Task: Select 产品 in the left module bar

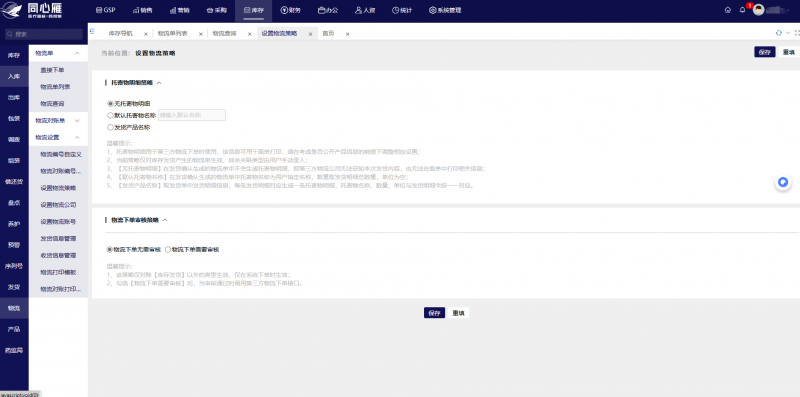Action: click(14, 329)
